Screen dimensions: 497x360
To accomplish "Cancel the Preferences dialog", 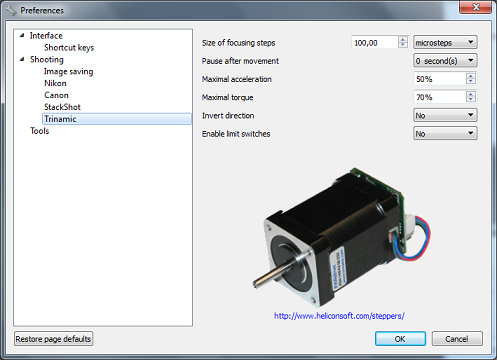I will [x=457, y=339].
